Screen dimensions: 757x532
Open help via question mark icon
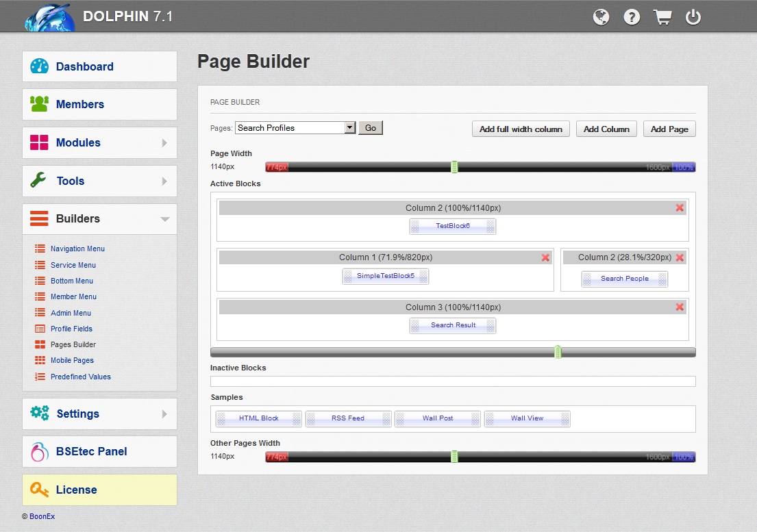pos(632,17)
